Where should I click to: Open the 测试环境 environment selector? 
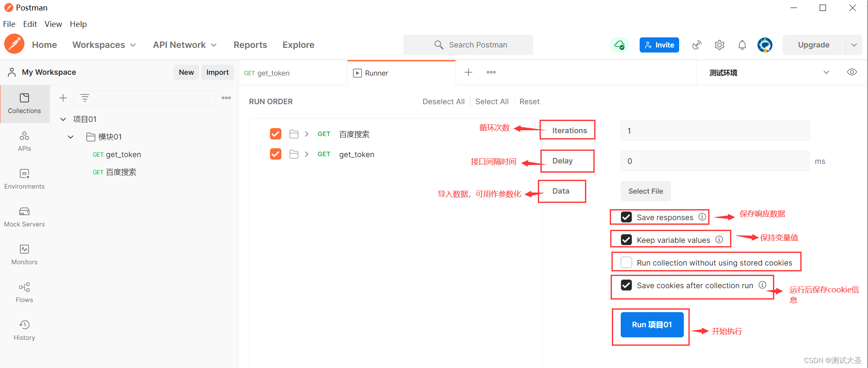click(x=769, y=73)
